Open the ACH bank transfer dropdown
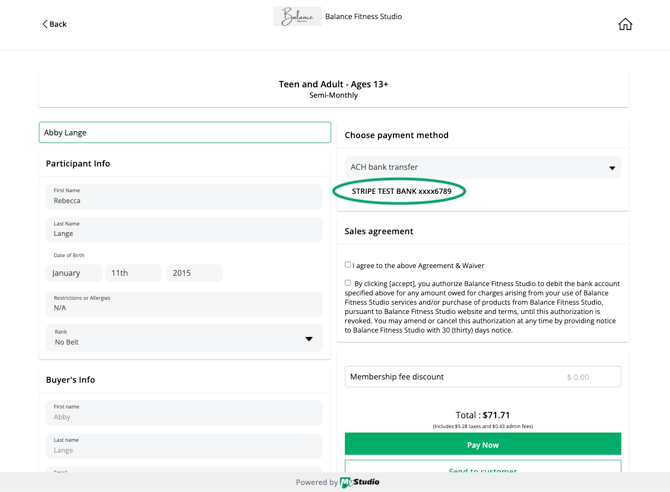This screenshot has width=670, height=492. tap(483, 167)
